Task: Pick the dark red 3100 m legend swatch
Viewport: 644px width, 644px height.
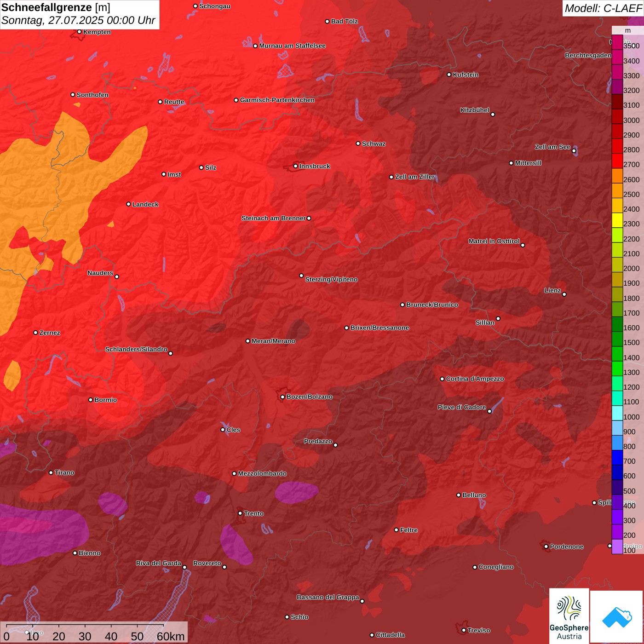Action: pyautogui.click(x=617, y=102)
